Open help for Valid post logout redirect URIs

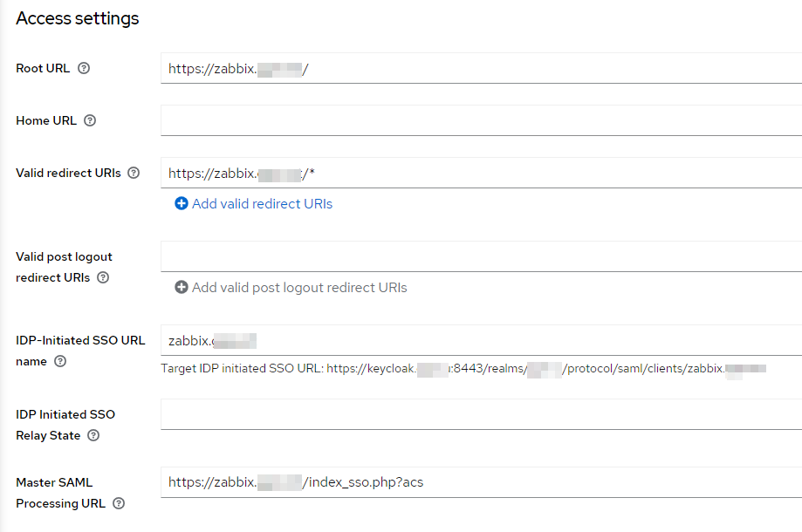[103, 277]
